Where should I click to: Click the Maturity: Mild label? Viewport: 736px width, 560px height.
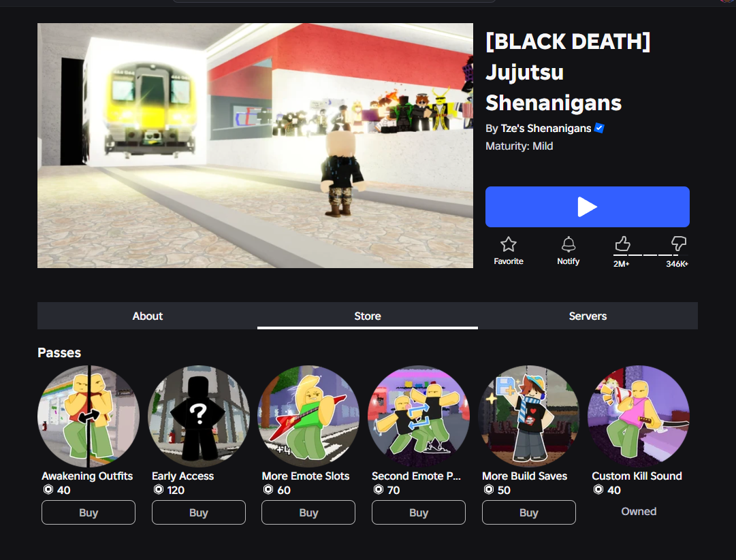pos(519,146)
